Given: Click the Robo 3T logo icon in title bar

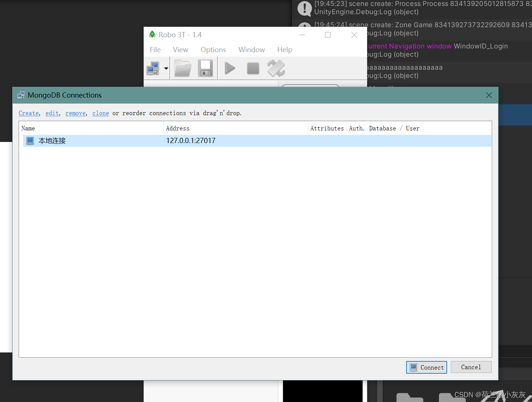Looking at the screenshot, I should 152,35.
